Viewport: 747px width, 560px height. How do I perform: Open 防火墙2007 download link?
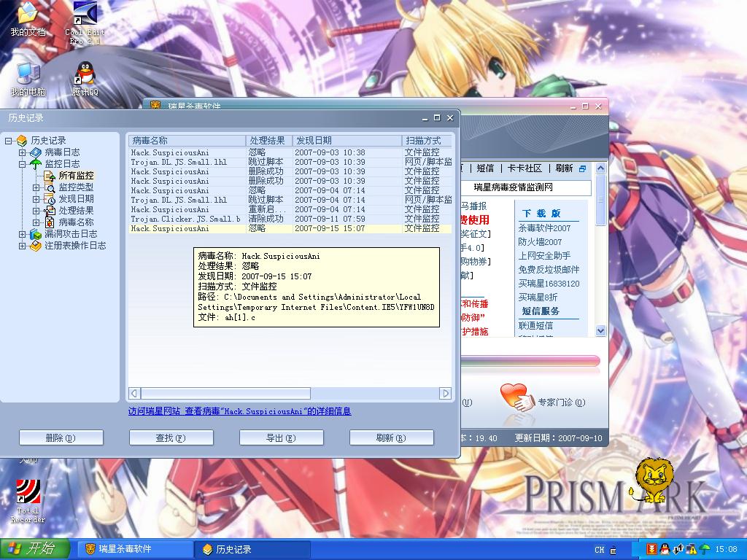540,242
